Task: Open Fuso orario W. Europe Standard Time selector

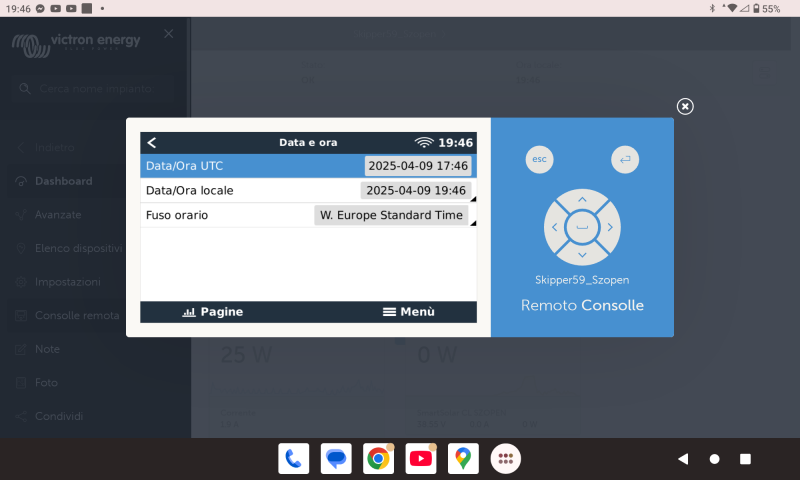Action: click(391, 215)
